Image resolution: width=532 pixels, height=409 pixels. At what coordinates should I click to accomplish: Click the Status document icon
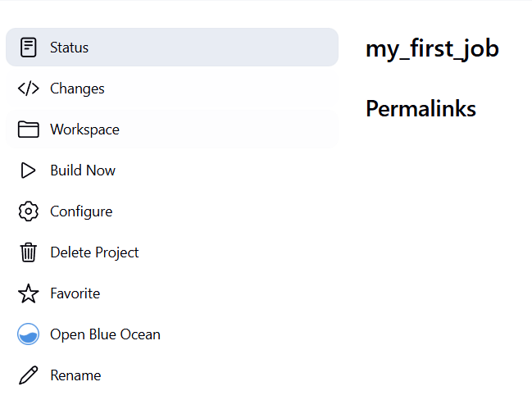click(28, 48)
